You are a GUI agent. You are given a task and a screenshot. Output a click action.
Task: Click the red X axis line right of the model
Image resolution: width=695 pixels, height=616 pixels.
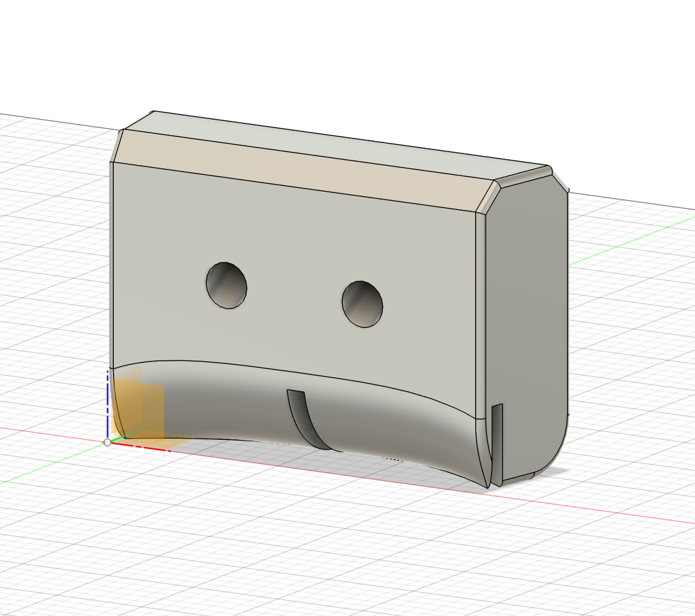pyautogui.click(x=618, y=513)
